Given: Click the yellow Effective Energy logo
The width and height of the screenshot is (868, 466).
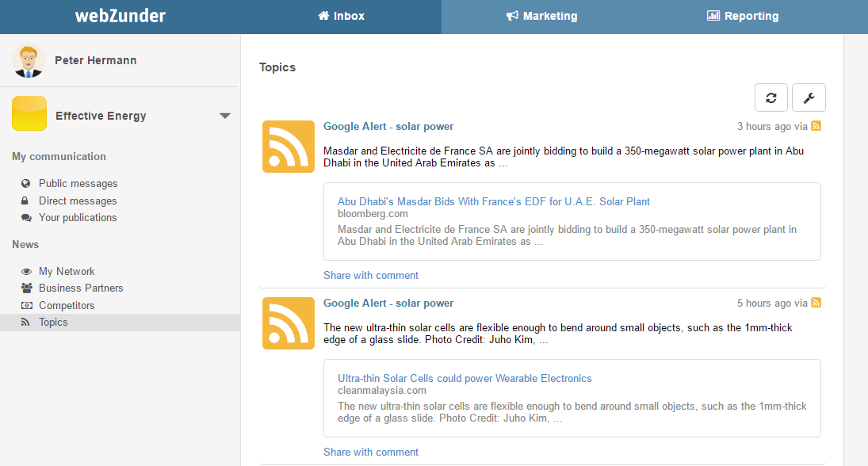Looking at the screenshot, I should point(29,114).
